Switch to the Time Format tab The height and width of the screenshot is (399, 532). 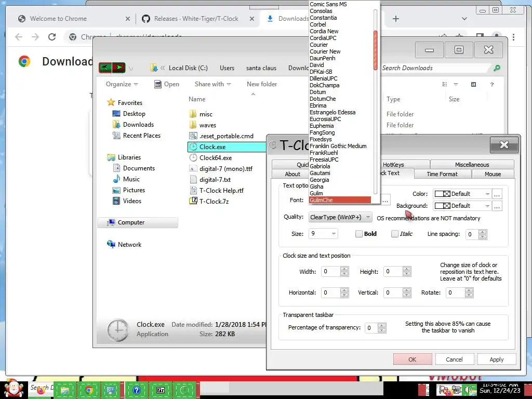click(x=442, y=174)
